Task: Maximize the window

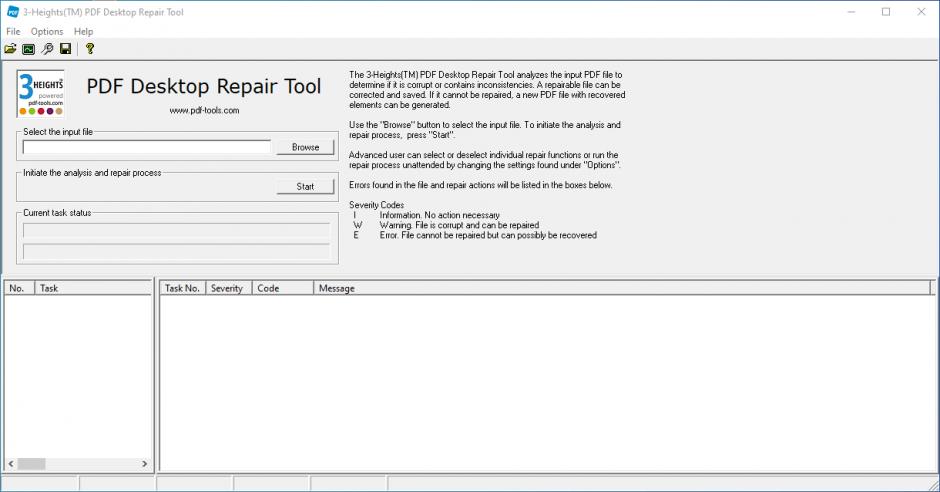Action: (886, 12)
